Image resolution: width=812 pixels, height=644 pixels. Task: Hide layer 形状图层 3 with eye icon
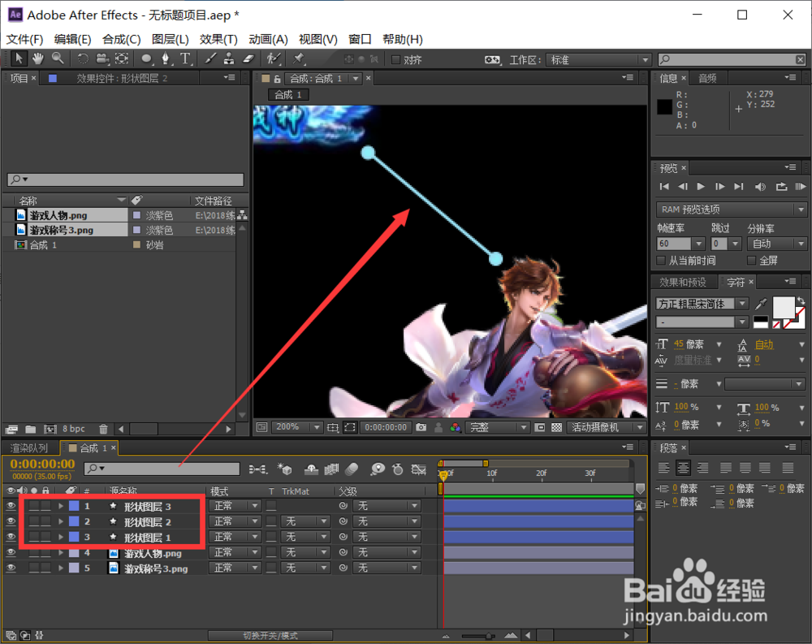click(11, 506)
